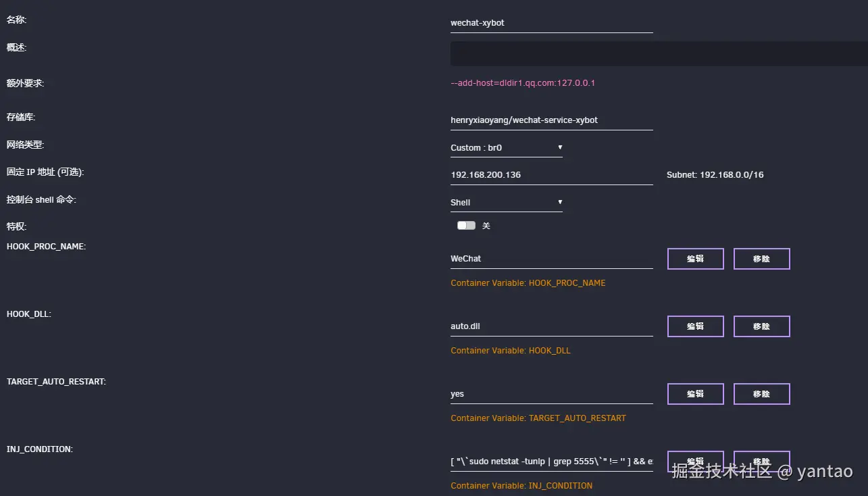The width and height of the screenshot is (868, 496).
Task: Click the edit button for HOOK_PROC_NAME
Action: [695, 259]
